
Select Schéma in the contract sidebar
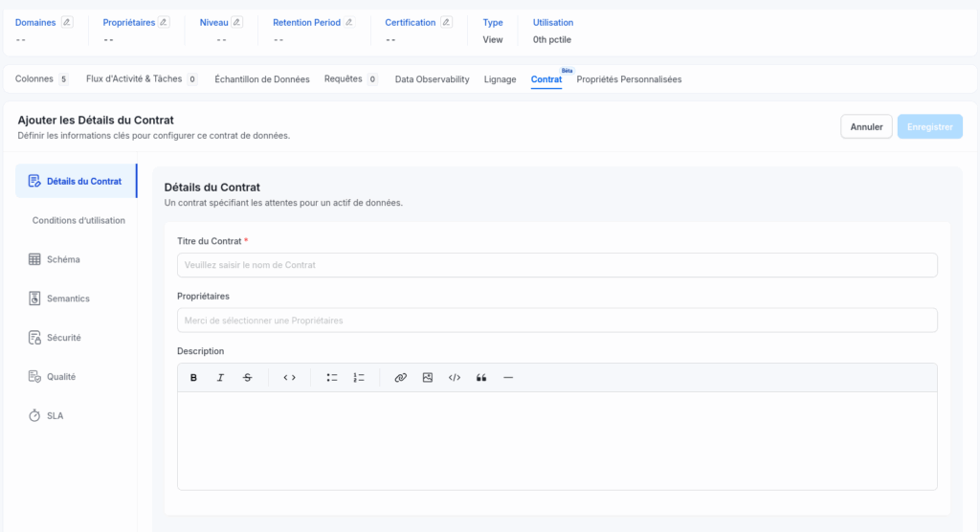click(63, 259)
